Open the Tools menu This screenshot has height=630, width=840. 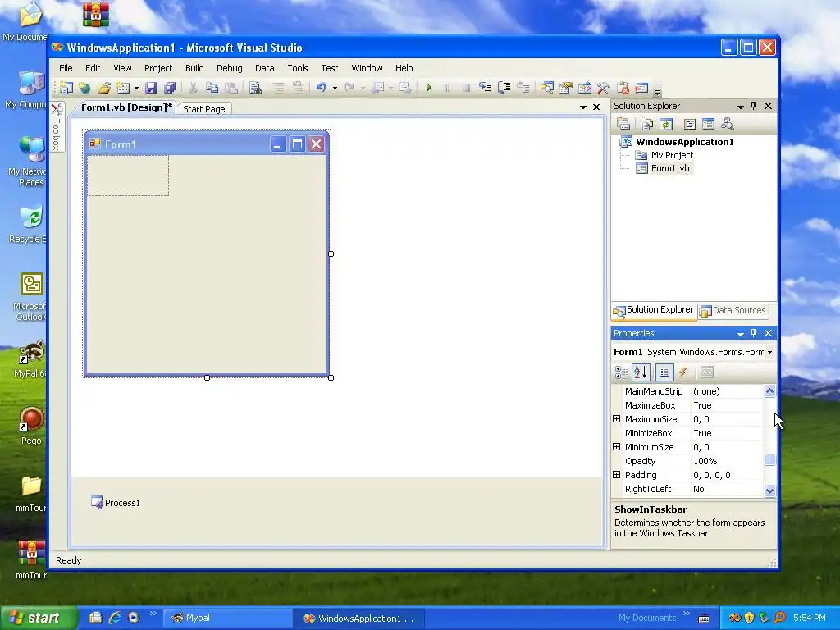[x=297, y=68]
